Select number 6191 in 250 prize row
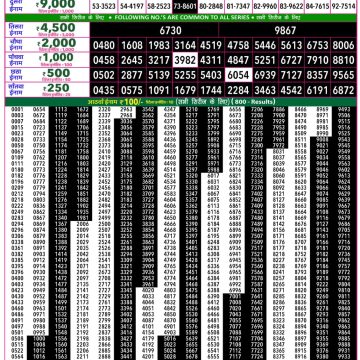 point(317,90)
